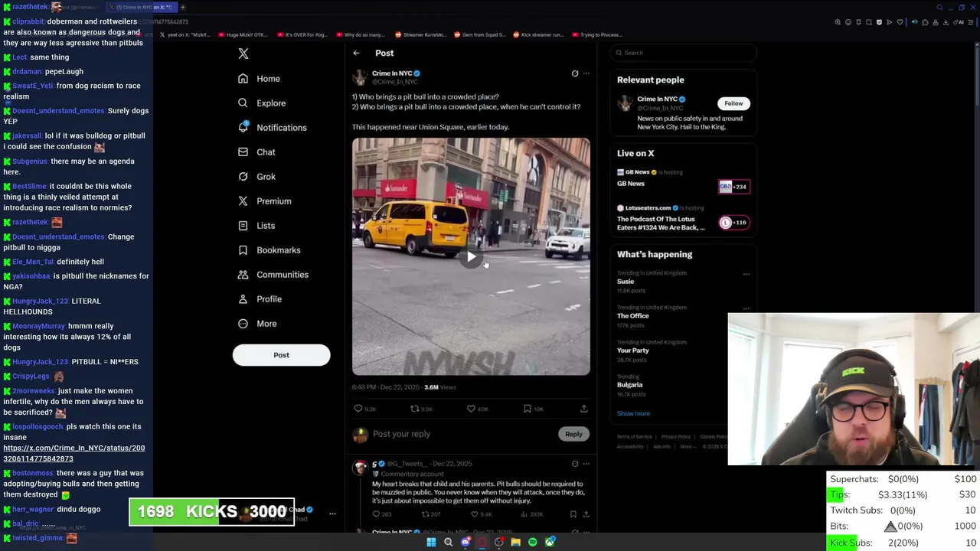This screenshot has height=551, width=980.
Task: Open the Bulgaria trending topic
Action: (x=630, y=385)
